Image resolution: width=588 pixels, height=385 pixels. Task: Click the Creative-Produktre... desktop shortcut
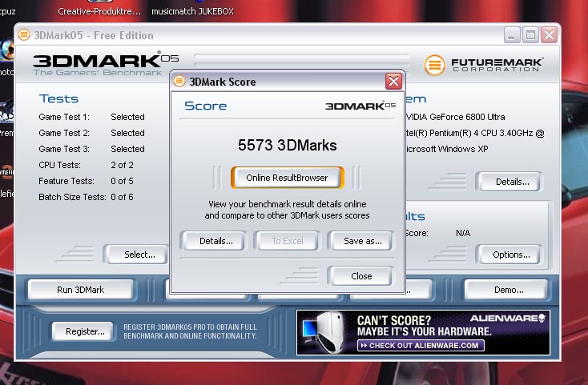99,11
